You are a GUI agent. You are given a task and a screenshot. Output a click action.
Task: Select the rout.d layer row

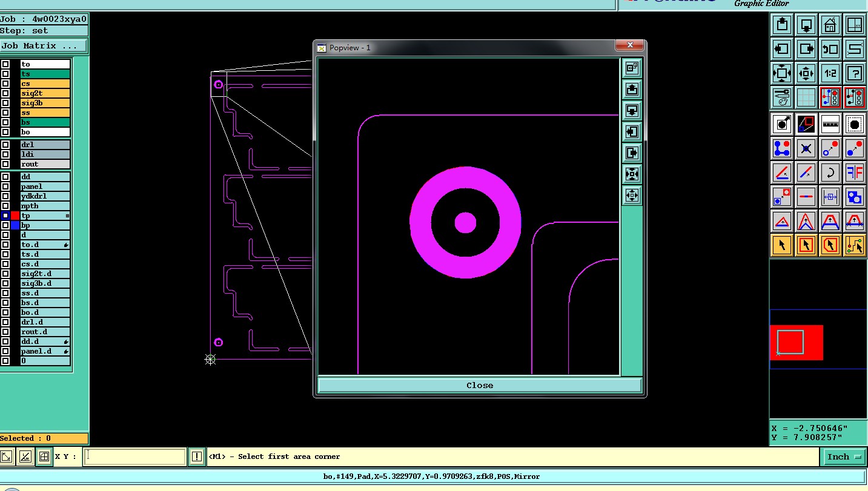(x=45, y=332)
